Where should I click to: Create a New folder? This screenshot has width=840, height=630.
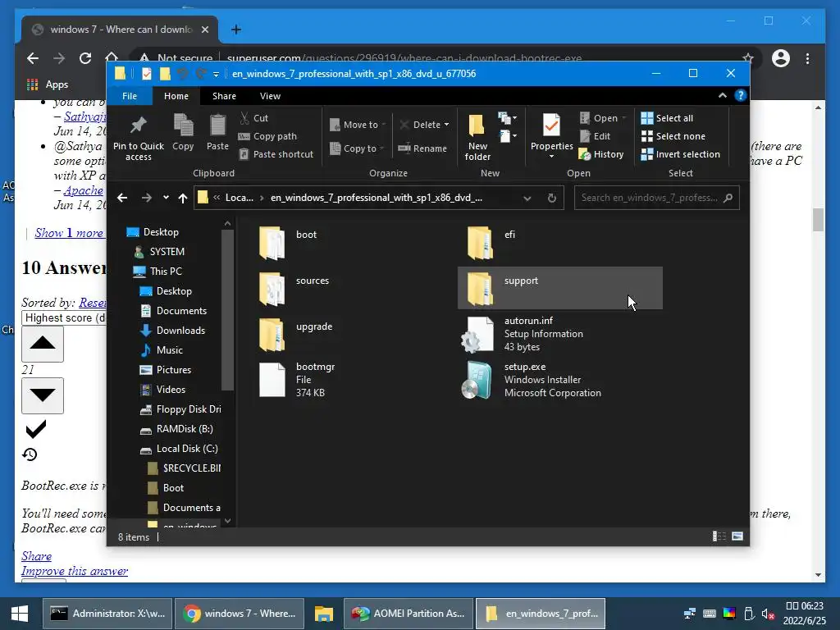pyautogui.click(x=477, y=137)
